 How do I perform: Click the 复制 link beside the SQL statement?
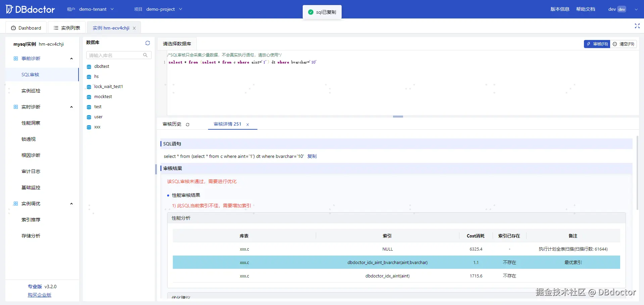(311, 156)
